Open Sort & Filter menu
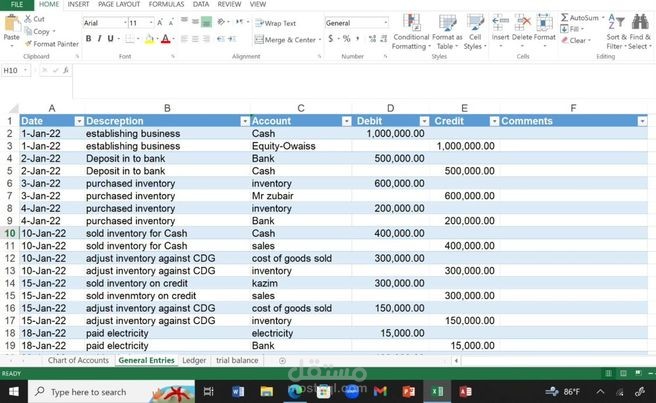 coord(617,32)
